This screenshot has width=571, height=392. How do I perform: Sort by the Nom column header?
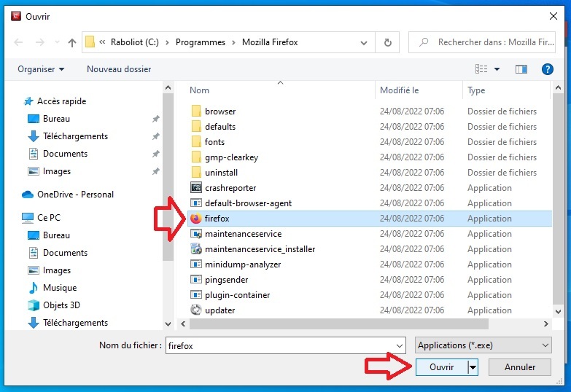point(199,90)
